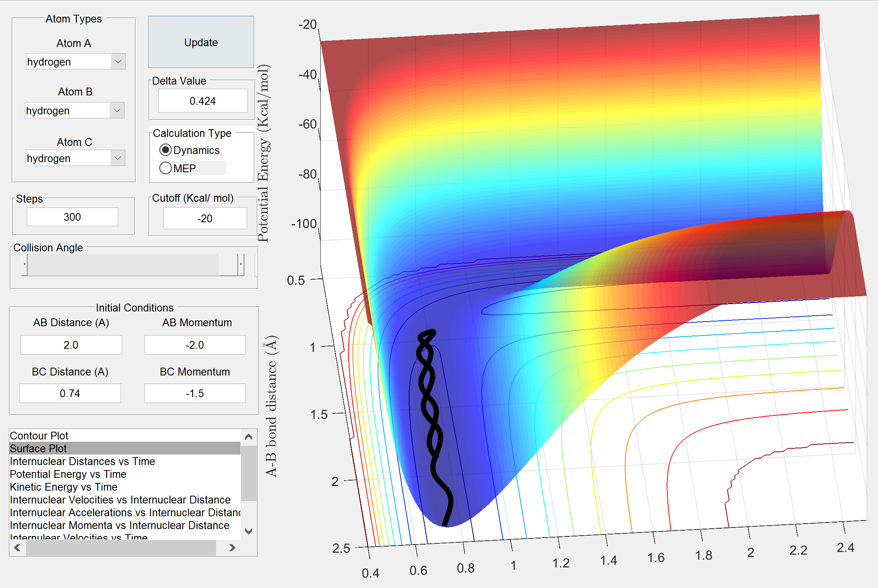Click the Steps input field
This screenshot has height=588, width=878.
[72, 217]
